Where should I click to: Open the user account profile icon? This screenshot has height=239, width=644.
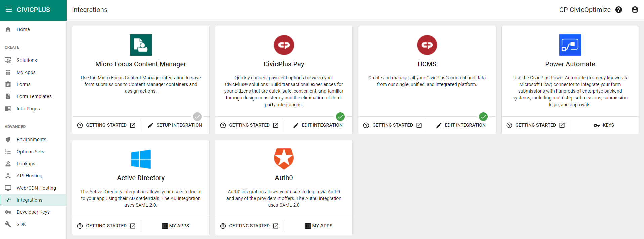635,10
